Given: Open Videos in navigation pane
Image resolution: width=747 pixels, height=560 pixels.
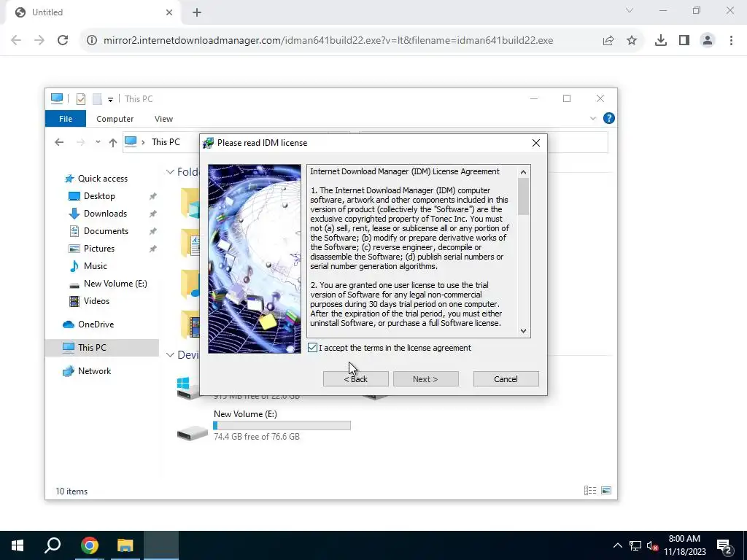Looking at the screenshot, I should (96, 301).
